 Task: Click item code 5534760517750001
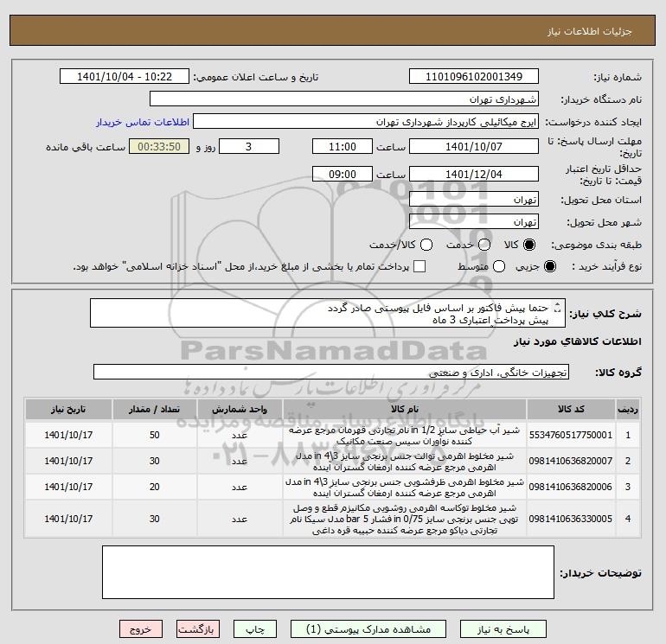(x=571, y=435)
